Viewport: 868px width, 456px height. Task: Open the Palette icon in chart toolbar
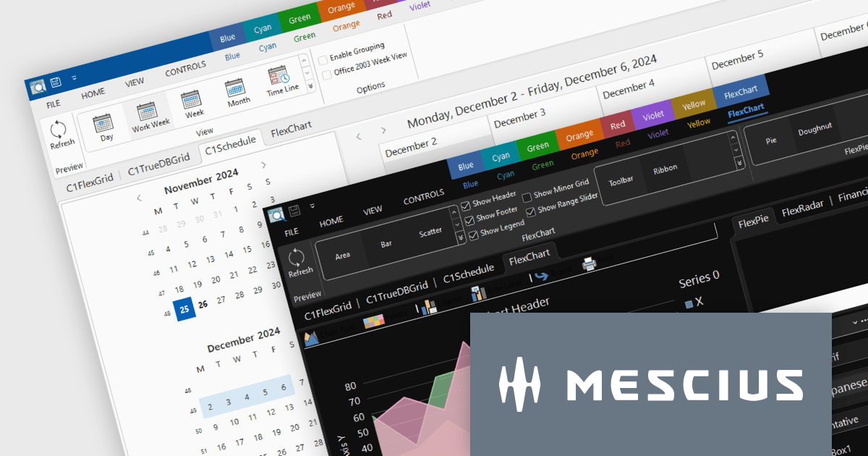pos(373,321)
